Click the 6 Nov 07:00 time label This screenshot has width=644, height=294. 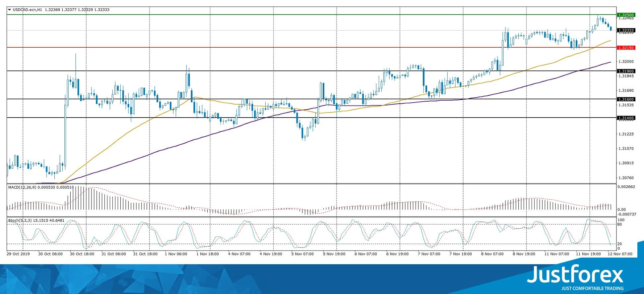[x=365, y=254]
